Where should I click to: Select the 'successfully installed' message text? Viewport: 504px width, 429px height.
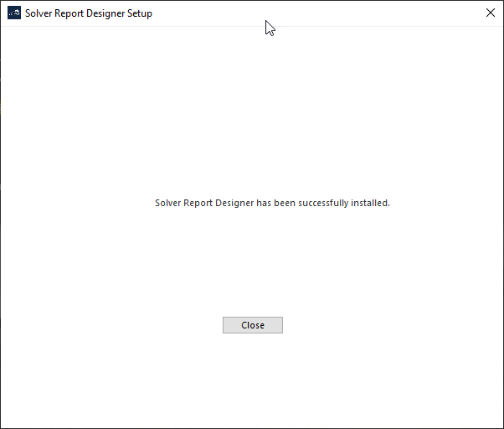[x=272, y=203]
